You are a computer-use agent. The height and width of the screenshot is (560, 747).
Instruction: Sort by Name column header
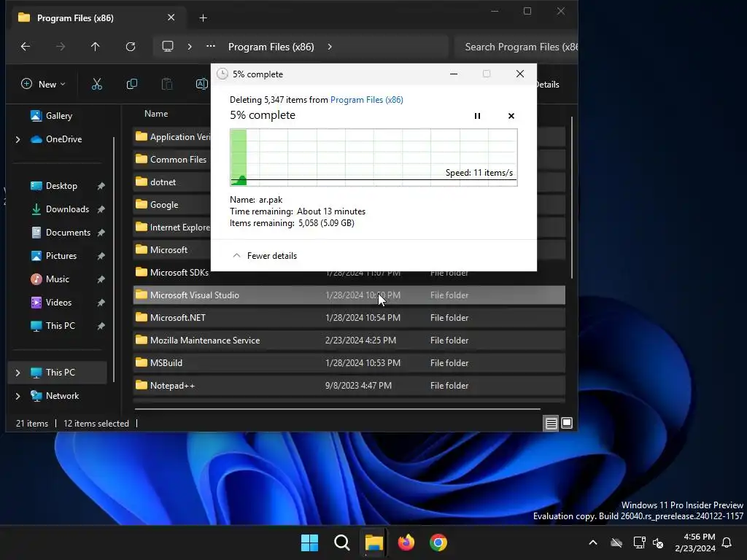(x=156, y=113)
